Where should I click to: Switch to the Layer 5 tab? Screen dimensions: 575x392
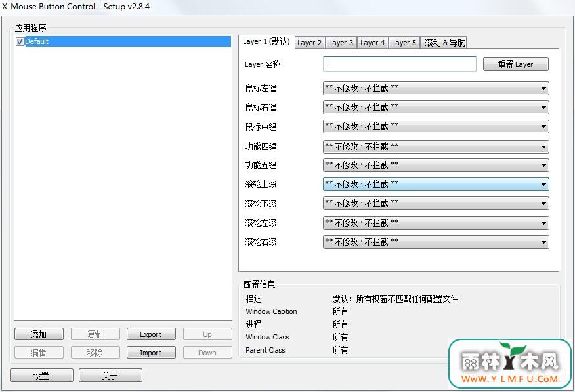404,43
